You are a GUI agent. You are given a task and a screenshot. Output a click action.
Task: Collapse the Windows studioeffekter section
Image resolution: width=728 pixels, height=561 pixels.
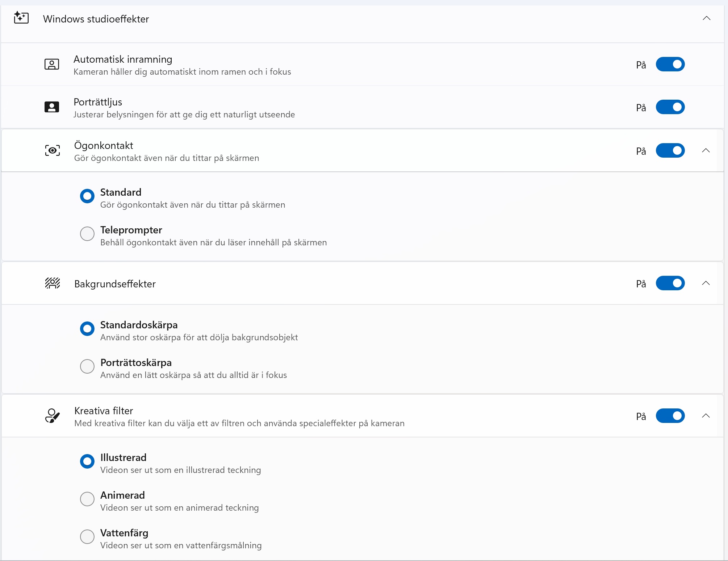[706, 18]
